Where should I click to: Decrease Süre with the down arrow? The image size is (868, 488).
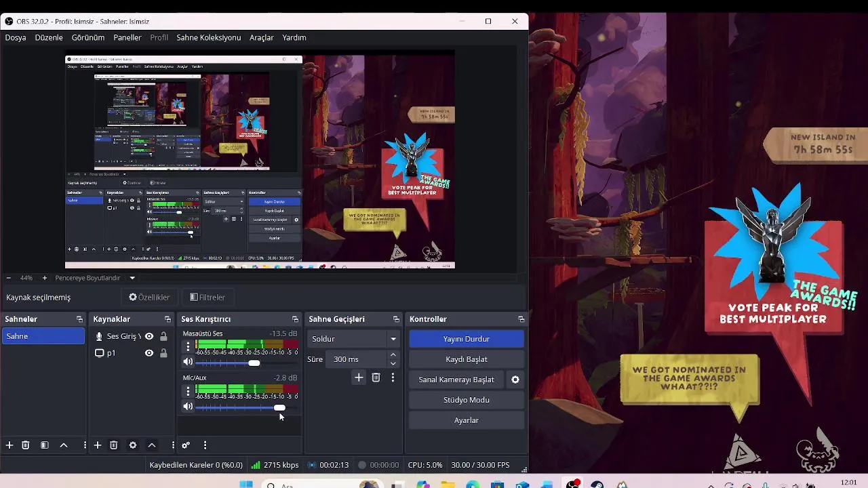tap(393, 363)
